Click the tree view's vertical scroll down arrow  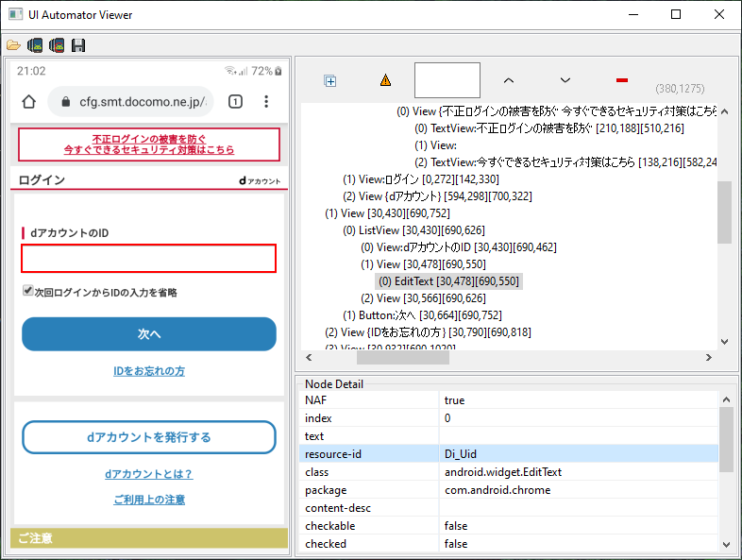(724, 341)
